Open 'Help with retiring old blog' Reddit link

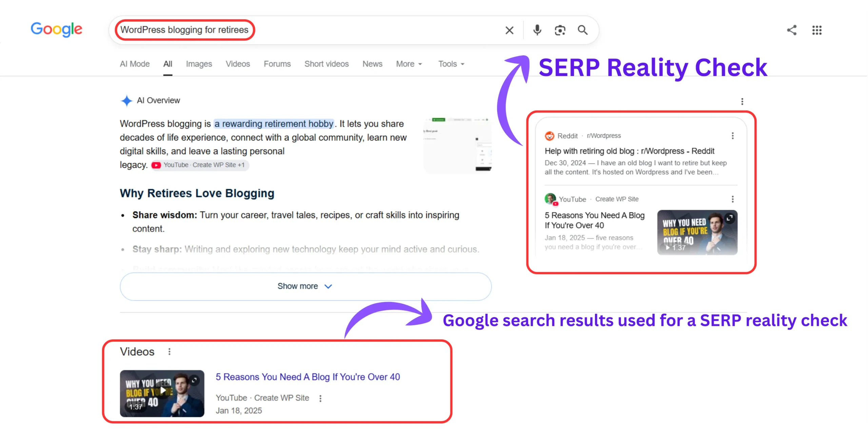tap(629, 151)
